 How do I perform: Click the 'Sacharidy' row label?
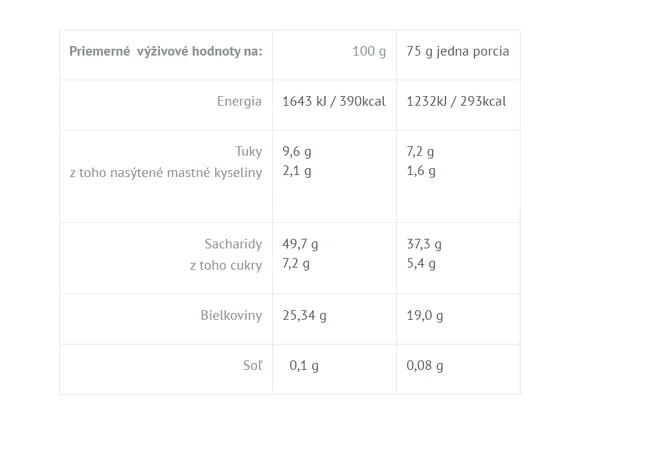(233, 244)
